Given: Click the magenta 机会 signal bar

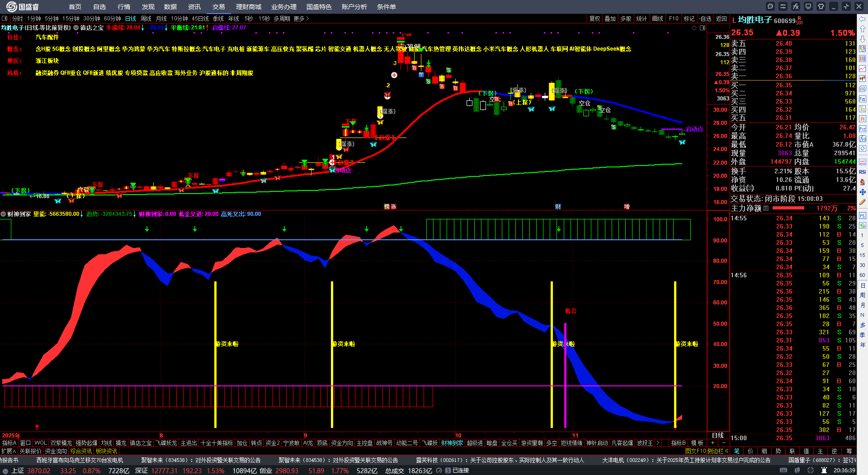Looking at the screenshot, I should tap(565, 375).
